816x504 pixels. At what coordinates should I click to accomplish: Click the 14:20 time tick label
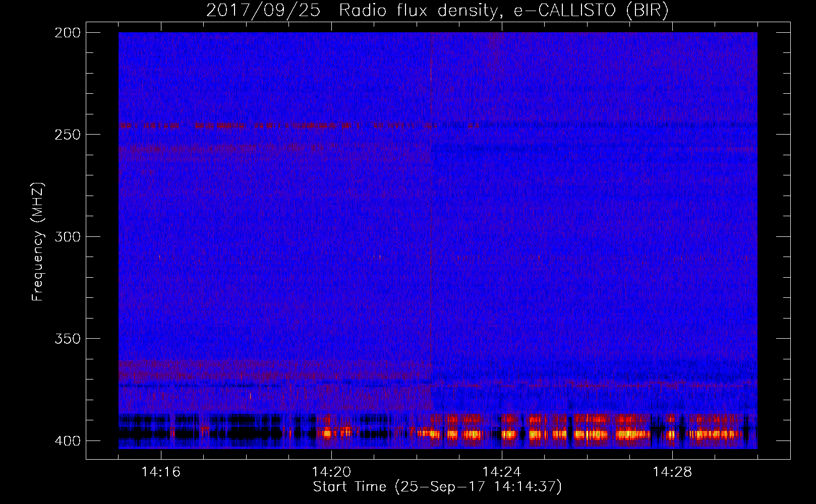(x=331, y=472)
